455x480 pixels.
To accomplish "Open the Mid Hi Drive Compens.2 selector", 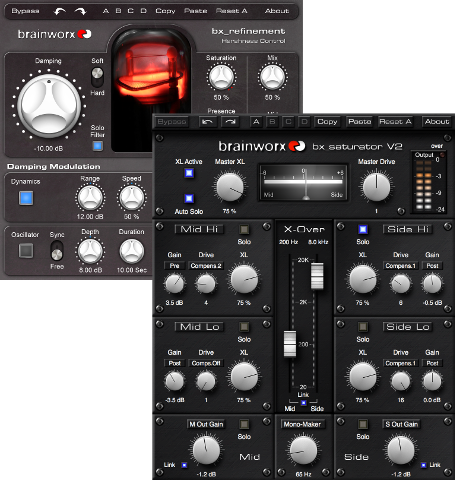I will (x=206, y=266).
